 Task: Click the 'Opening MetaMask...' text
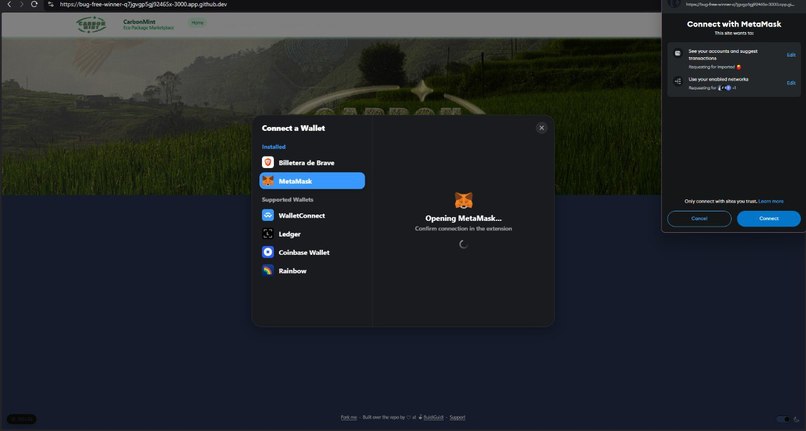[x=463, y=218]
